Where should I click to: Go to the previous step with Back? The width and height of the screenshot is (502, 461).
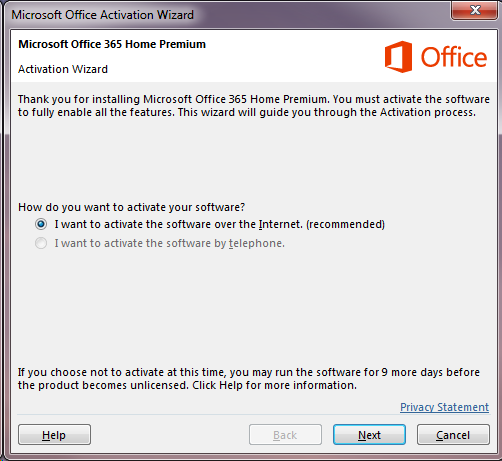pos(285,435)
